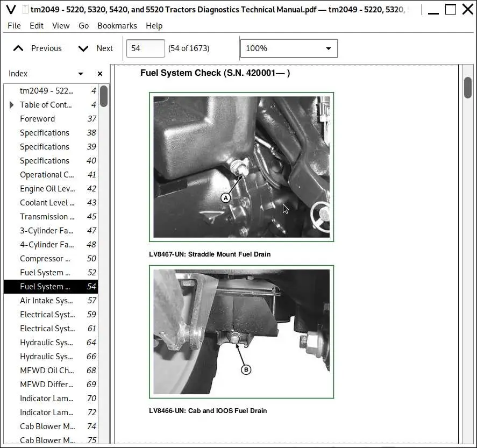
Task: Open the Cab Blower M... entry on page 74
Action: [x=51, y=426]
